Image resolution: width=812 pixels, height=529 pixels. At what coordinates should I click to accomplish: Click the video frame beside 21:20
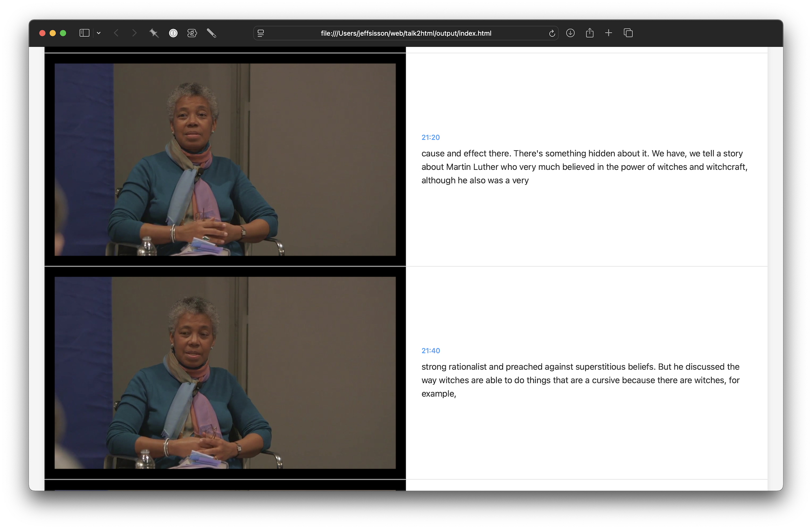[225, 159]
